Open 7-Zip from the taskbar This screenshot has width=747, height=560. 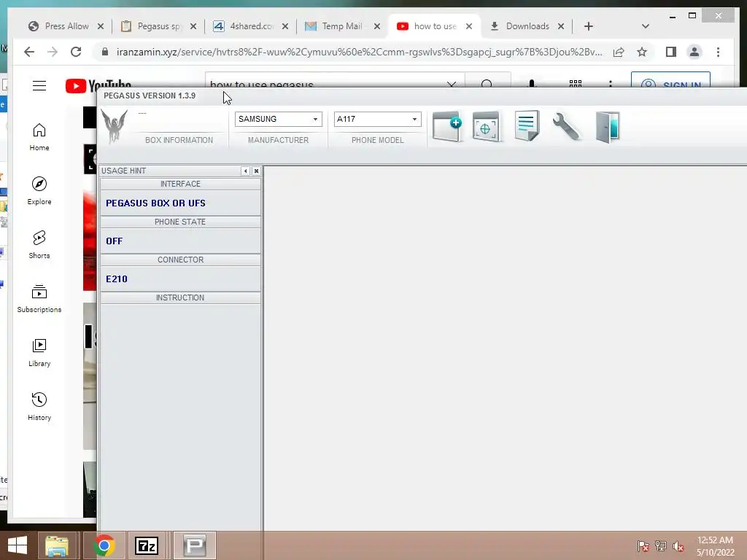(x=146, y=545)
